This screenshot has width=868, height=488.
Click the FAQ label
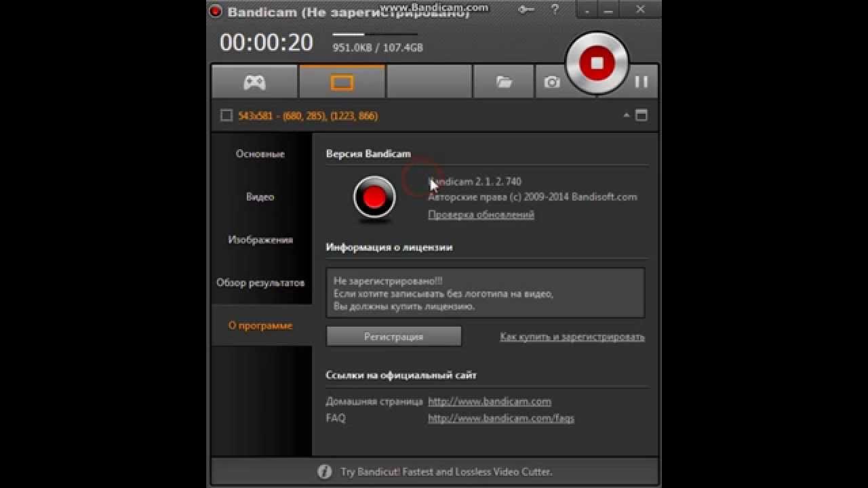pos(336,418)
